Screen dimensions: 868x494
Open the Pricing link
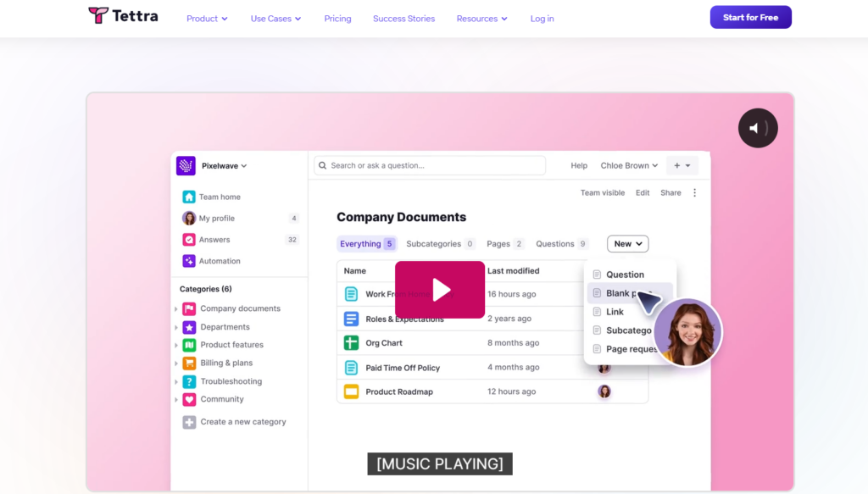click(x=337, y=19)
